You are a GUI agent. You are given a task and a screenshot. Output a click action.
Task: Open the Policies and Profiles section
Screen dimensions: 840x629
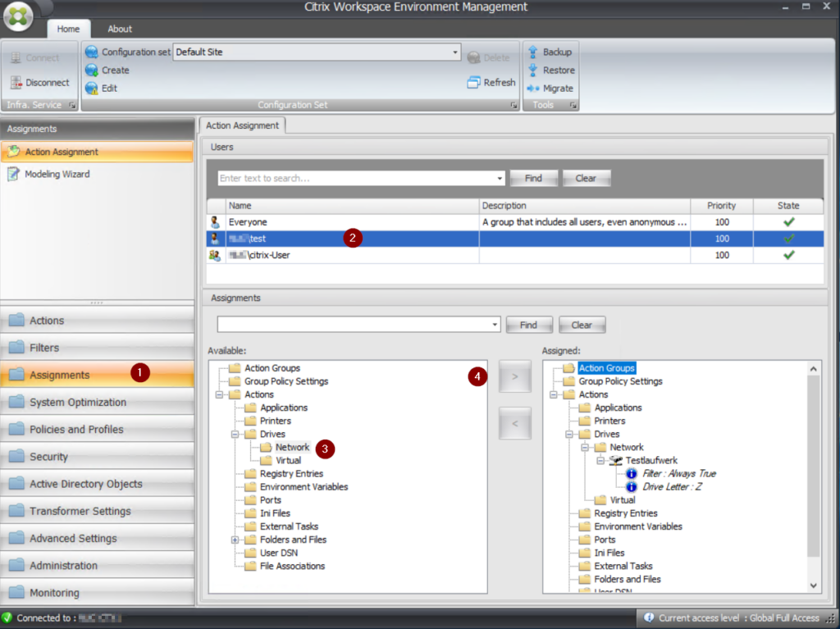[x=97, y=430]
